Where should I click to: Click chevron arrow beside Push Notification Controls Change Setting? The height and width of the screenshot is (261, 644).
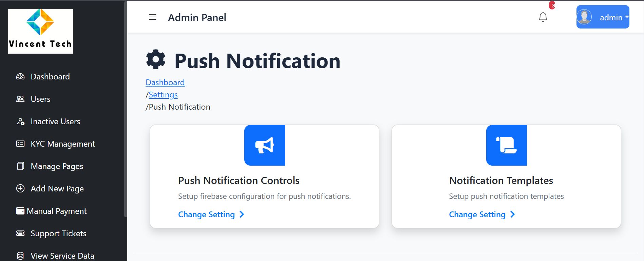242,215
